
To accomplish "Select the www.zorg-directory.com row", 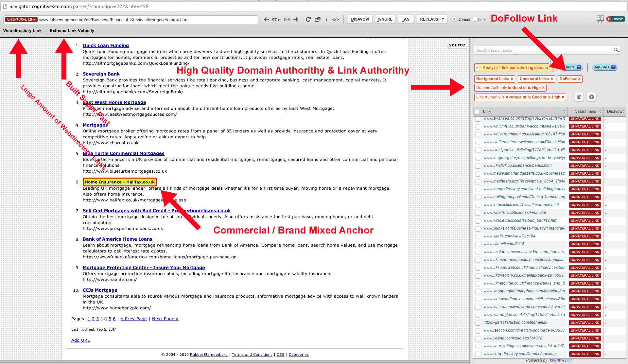I will [519, 354].
